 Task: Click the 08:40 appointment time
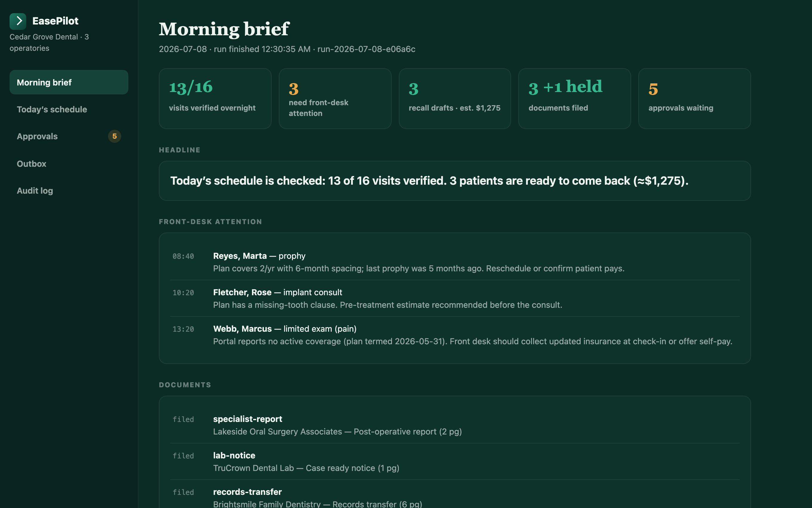(x=183, y=256)
